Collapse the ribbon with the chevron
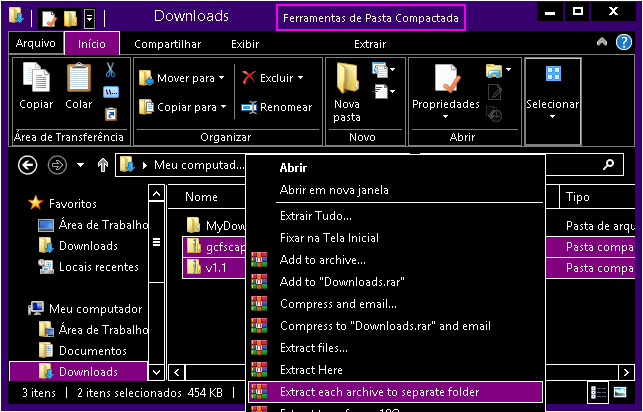Viewport: 643px width, 412px height. 602,42
